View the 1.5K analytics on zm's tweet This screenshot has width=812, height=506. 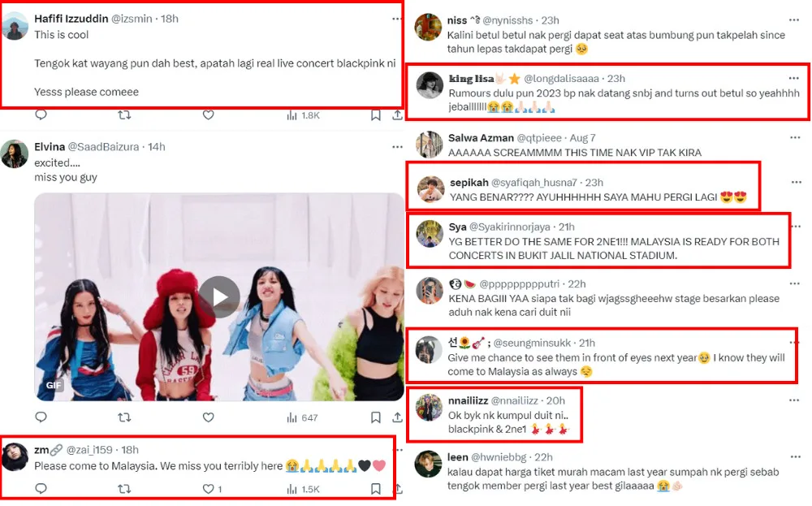pyautogui.click(x=304, y=489)
